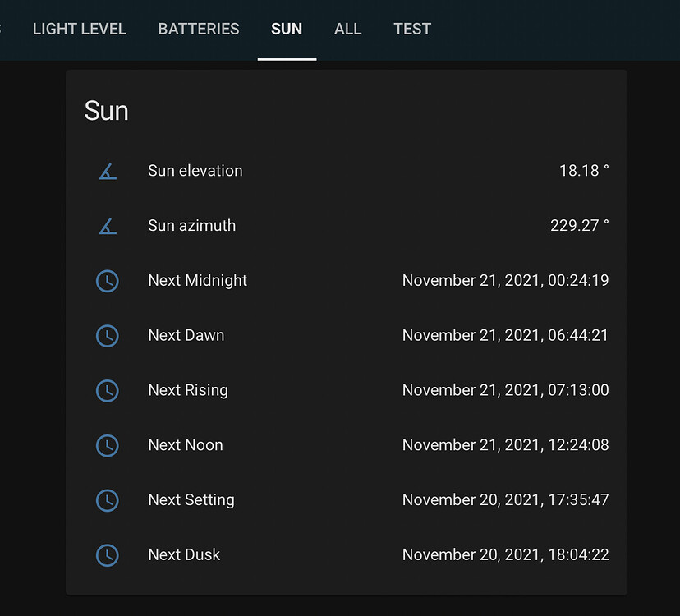
Task: Click the Next Dusk clock icon
Action: point(108,555)
